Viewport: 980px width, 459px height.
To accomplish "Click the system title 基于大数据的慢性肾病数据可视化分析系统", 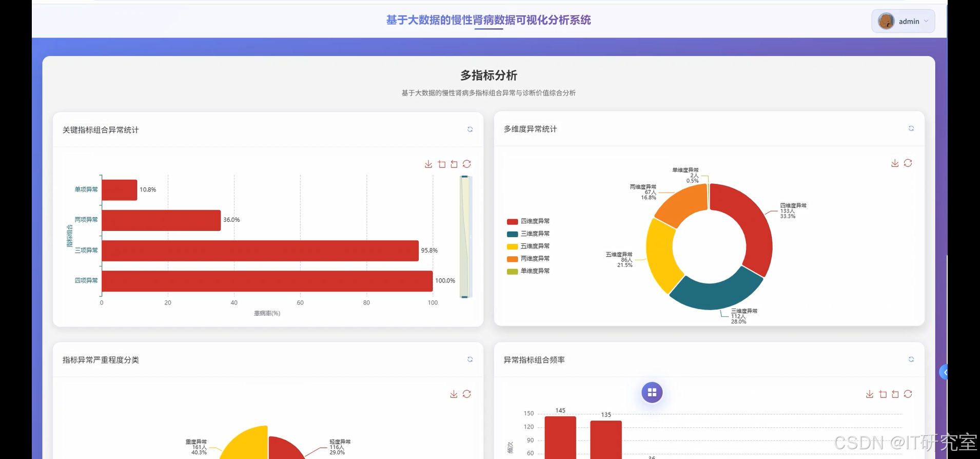I will (488, 20).
